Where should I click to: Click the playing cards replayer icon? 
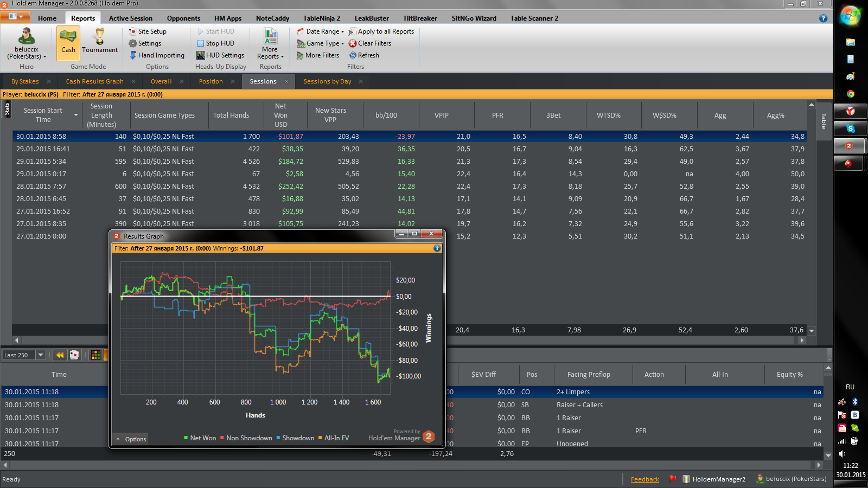click(x=74, y=355)
